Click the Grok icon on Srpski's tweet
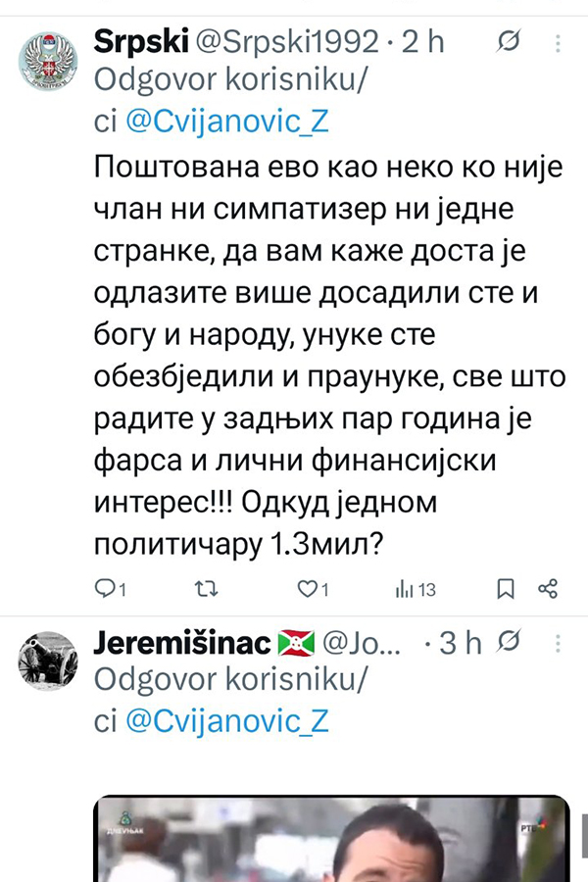This screenshot has width=588, height=882. click(509, 42)
